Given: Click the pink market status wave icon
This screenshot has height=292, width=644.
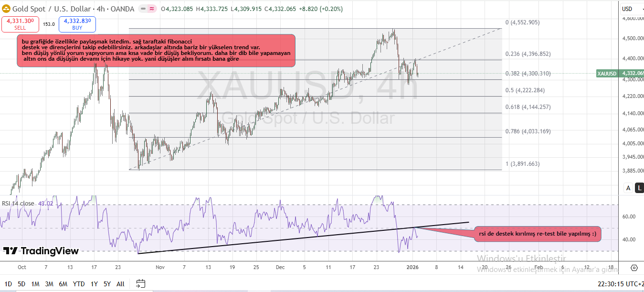Looking at the screenshot, I should click(152, 9).
